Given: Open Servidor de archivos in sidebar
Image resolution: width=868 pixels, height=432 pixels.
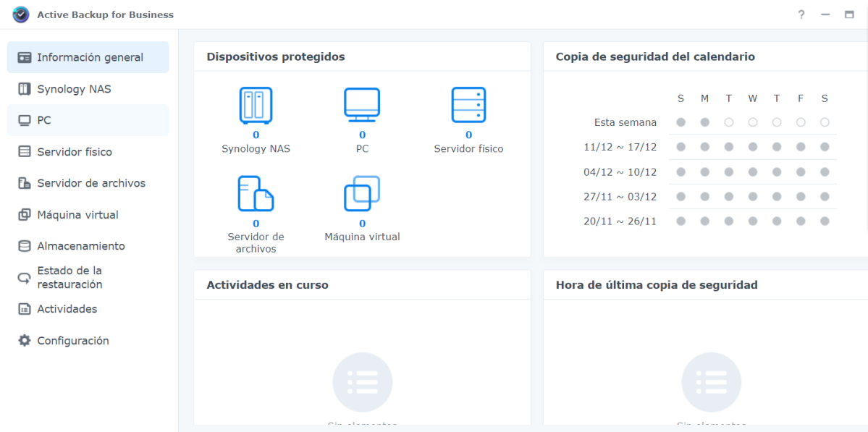Looking at the screenshot, I should pos(88,183).
